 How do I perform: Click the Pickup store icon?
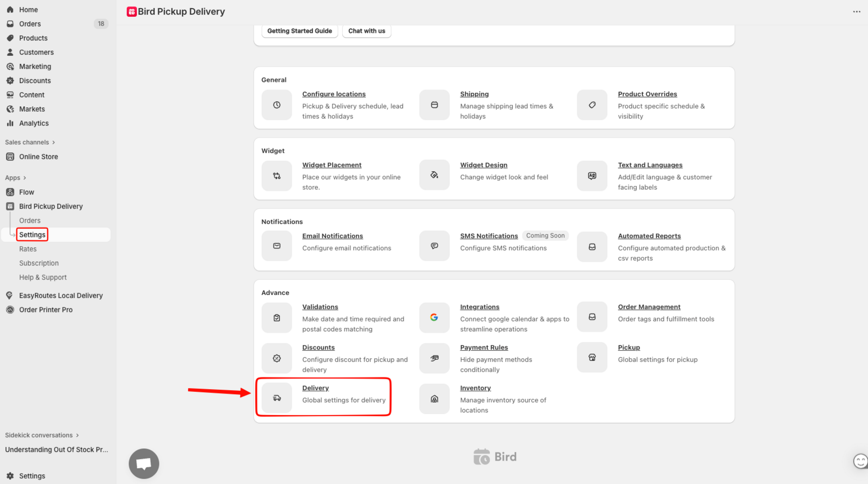click(x=592, y=358)
